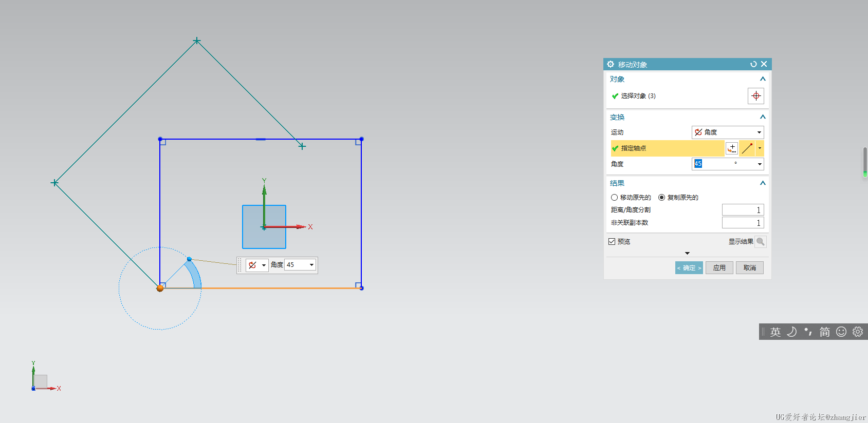Click the X axis arrow of the triad
Viewport: 868px width, 423px height.
[301, 226]
